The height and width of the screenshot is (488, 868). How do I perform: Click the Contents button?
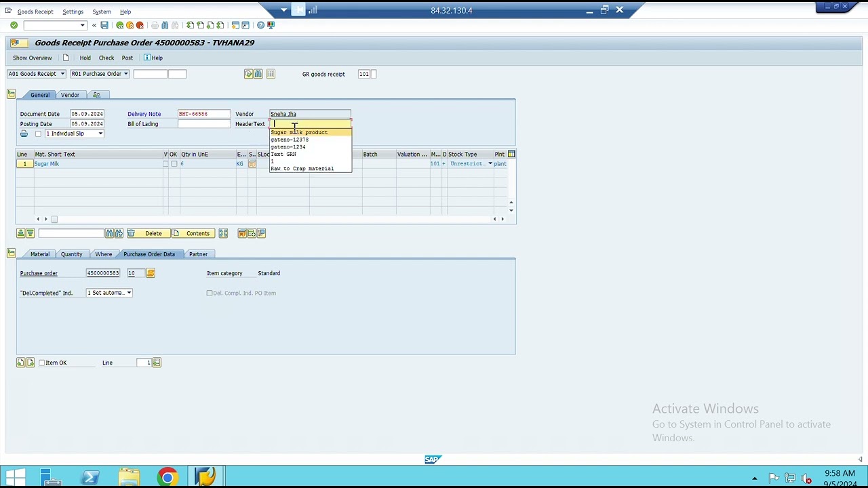click(x=193, y=233)
